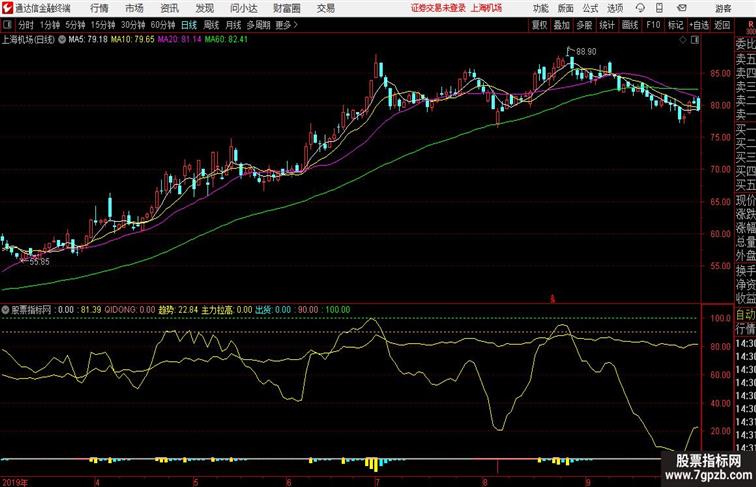Click the 趋势: 22.84 indicator value

tap(178, 310)
